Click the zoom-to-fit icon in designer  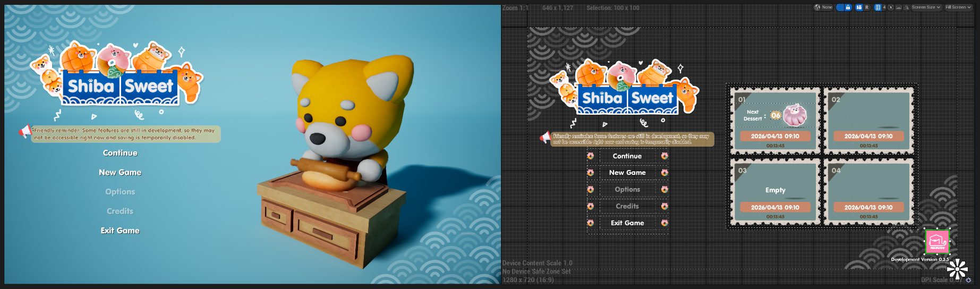point(891,7)
